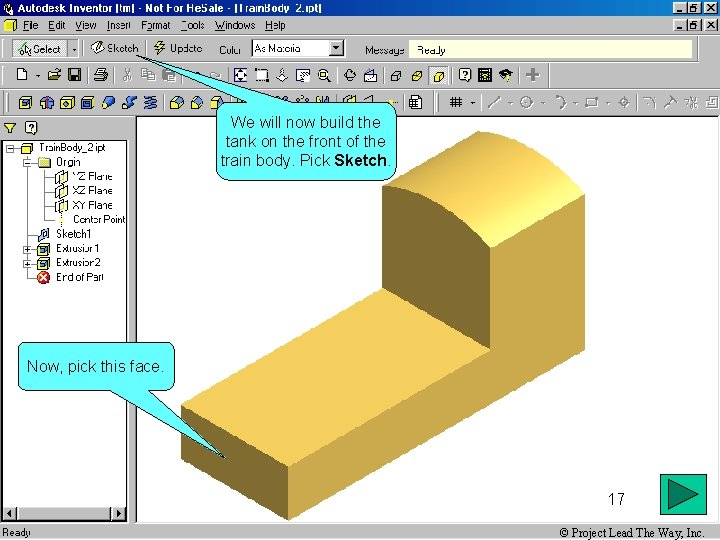Click the browser help question icon
Image resolution: width=720 pixels, height=540 pixels.
[31, 128]
